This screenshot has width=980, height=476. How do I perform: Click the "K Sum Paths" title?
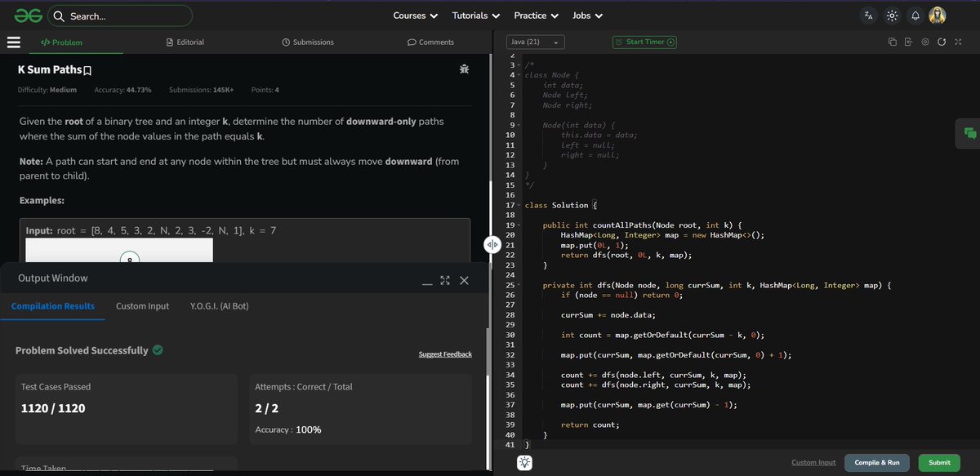50,70
